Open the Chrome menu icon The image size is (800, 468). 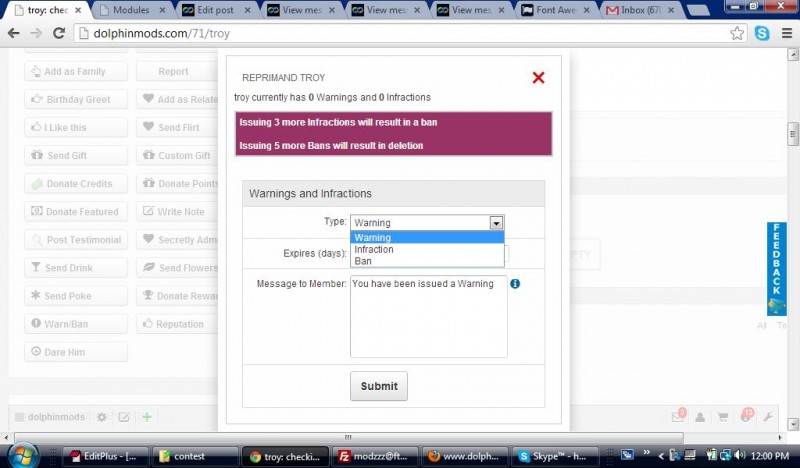pyautogui.click(x=787, y=34)
